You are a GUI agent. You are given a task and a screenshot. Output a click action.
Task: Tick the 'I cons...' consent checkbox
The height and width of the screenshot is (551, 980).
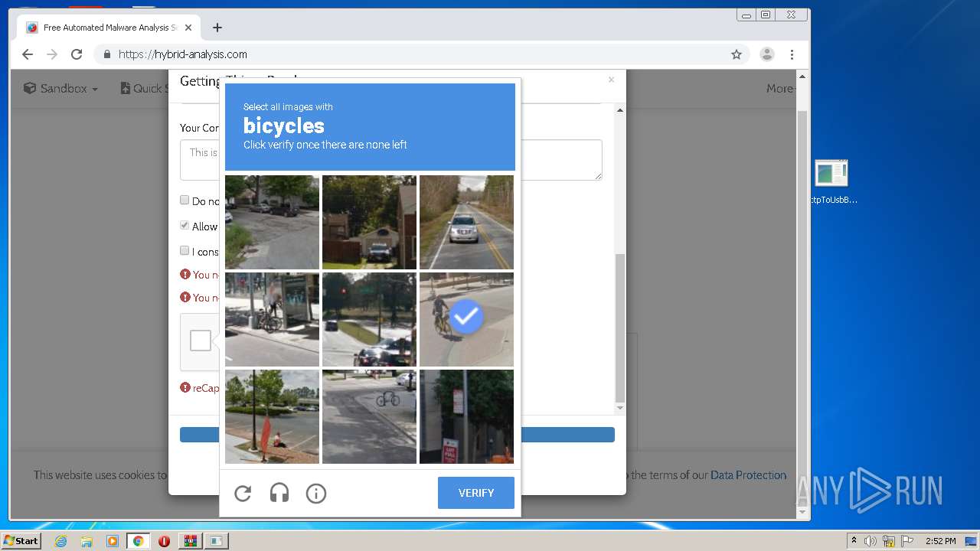(x=185, y=250)
